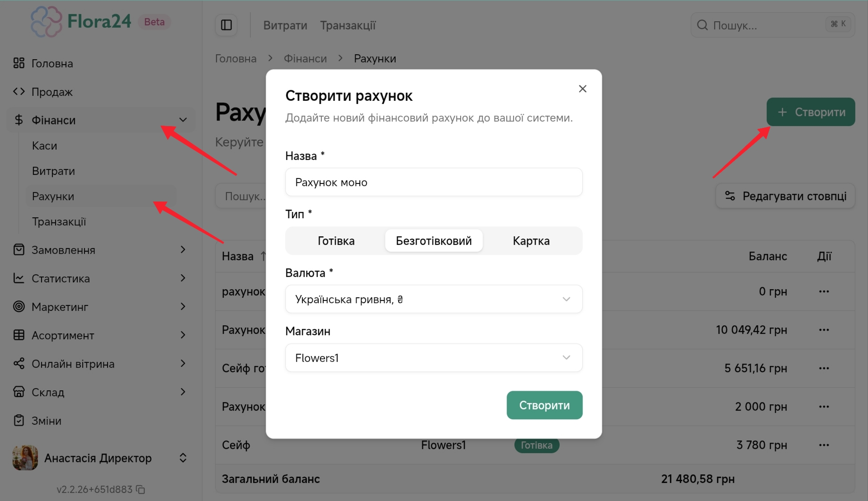Open the Магазин Flowers1 dropdown

[x=434, y=358]
